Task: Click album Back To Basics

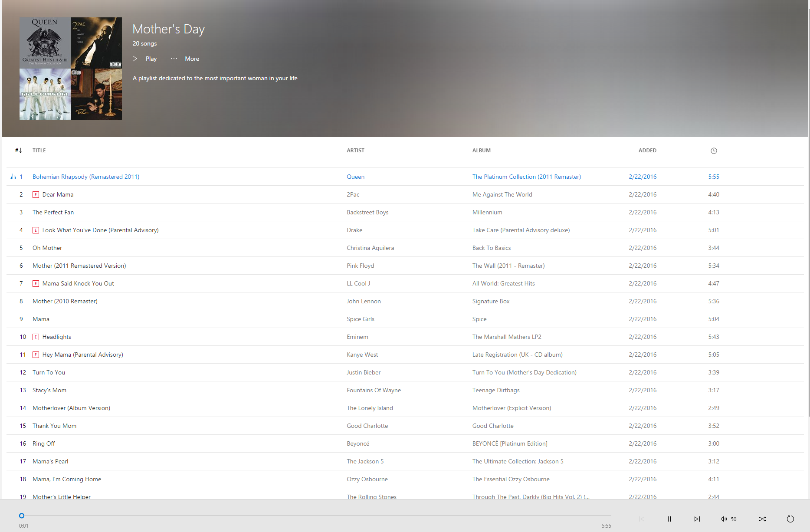Action: tap(492, 248)
